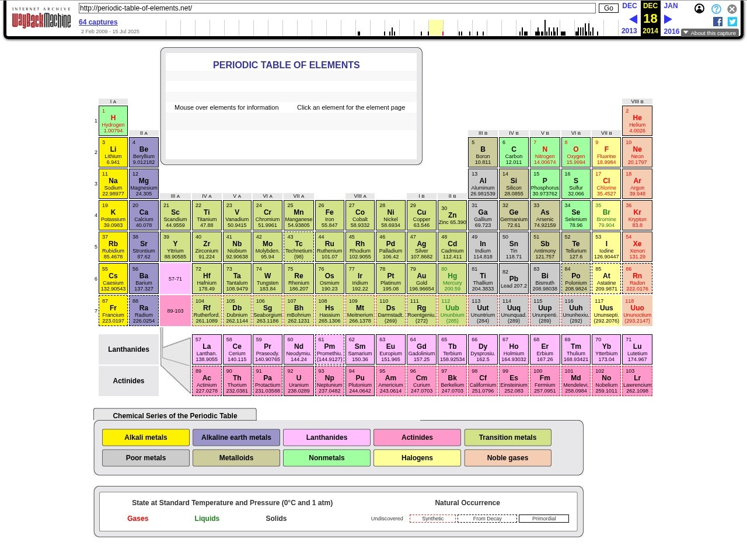The width and height of the screenshot is (747, 560).
Task: Open the Plutonium element cell
Action: [x=360, y=380]
